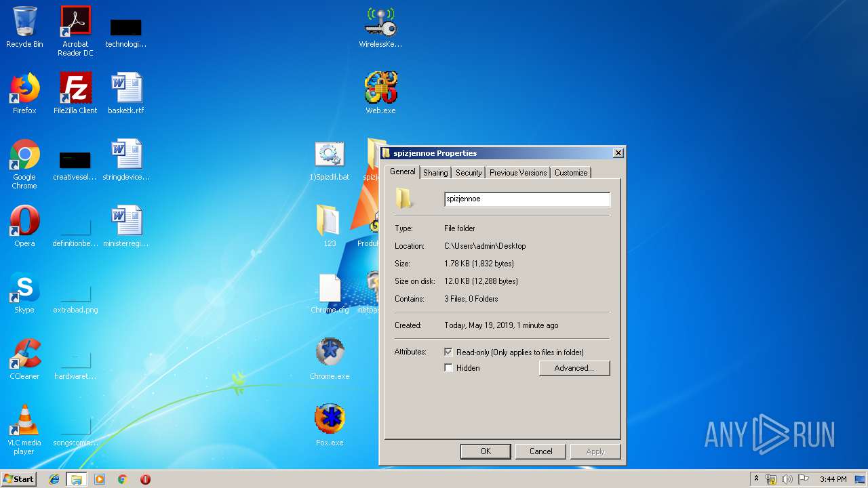Open Action Center flag icon

click(803, 479)
